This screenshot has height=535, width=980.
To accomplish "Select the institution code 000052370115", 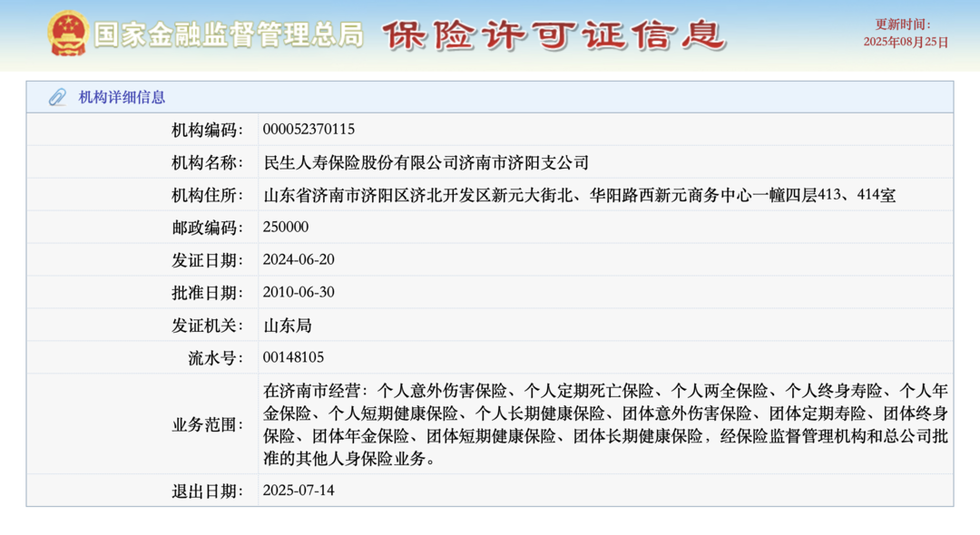I will click(309, 130).
